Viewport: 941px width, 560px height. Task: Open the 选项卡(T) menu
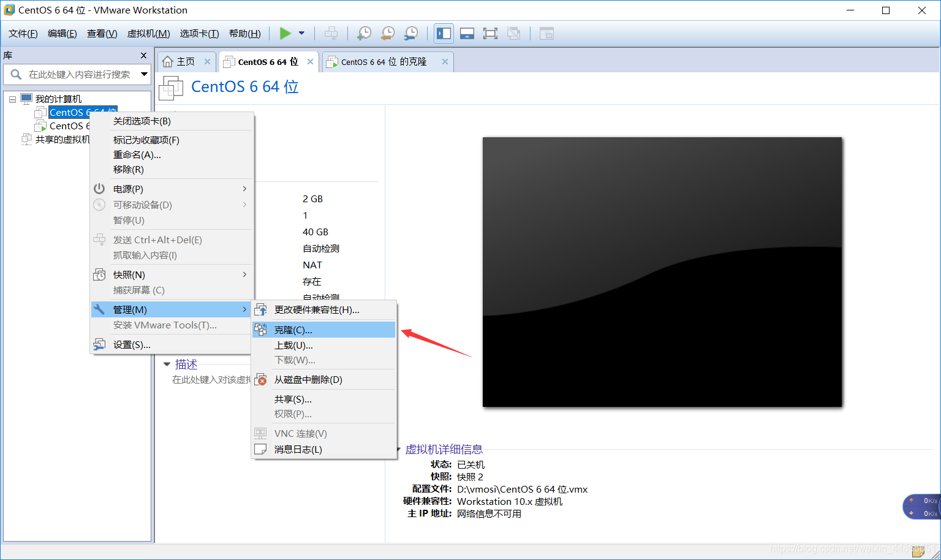(x=200, y=33)
